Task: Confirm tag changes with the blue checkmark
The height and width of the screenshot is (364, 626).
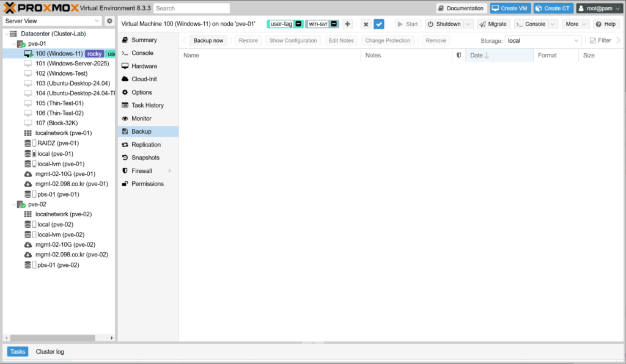Action: 379,24
